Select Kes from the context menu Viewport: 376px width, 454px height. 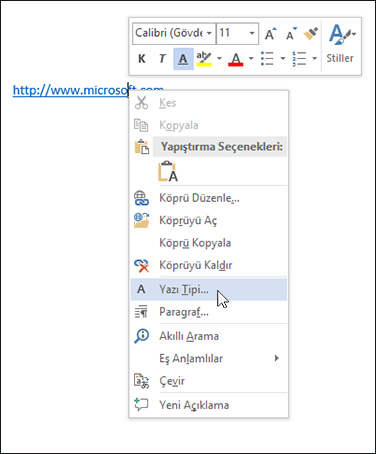click(x=209, y=103)
